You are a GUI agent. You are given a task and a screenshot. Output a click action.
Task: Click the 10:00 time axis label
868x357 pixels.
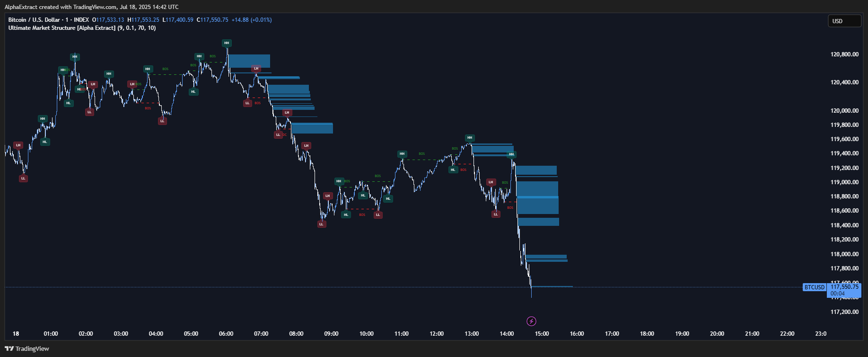[367, 334]
